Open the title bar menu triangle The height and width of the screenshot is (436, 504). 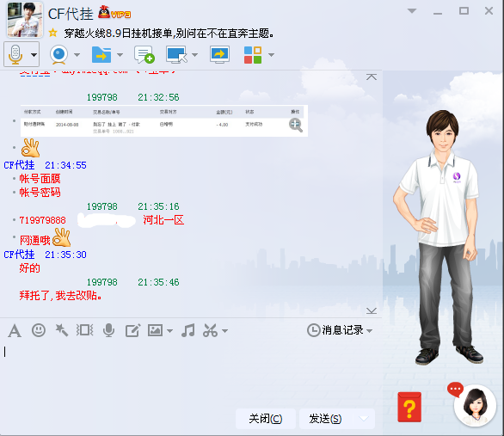[412, 11]
